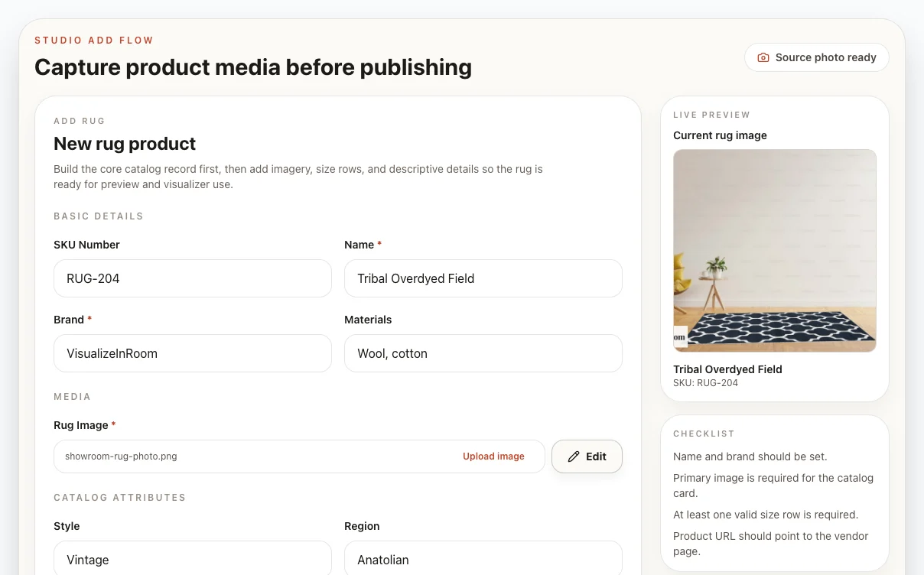Click checklist item Name and brand should be set
Image resolution: width=924 pixels, height=575 pixels.
tap(750, 456)
